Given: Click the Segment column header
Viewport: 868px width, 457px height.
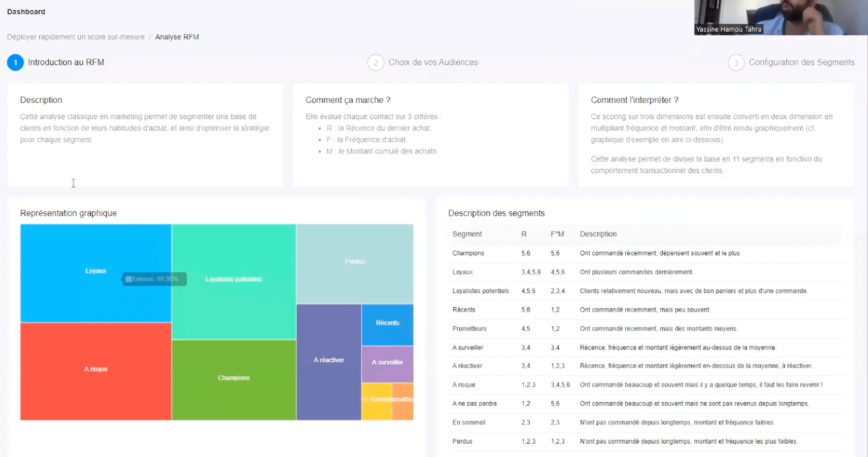Looking at the screenshot, I should pyautogui.click(x=467, y=234).
